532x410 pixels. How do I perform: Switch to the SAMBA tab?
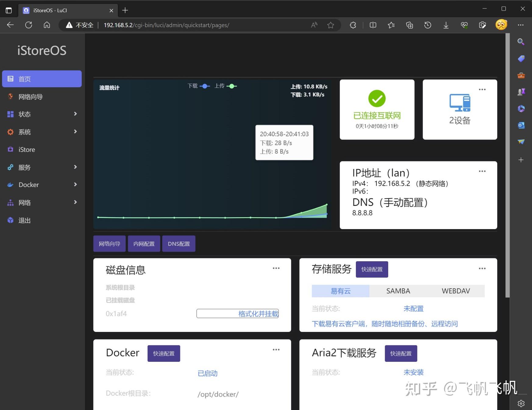398,291
